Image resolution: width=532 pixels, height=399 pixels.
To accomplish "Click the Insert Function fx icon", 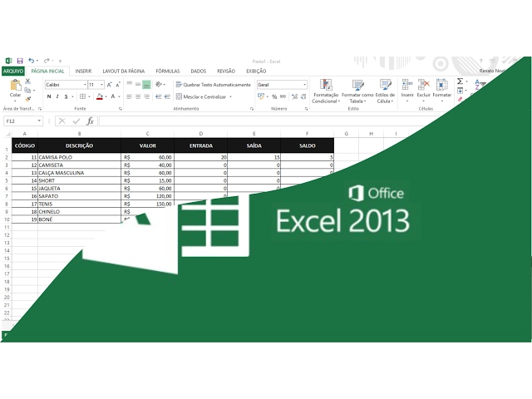I will point(90,121).
